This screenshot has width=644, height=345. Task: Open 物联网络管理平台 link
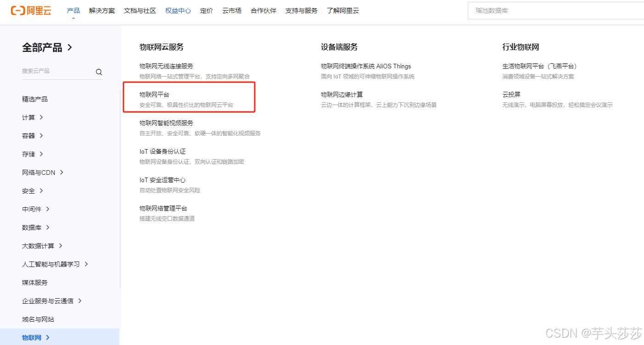[x=163, y=208]
